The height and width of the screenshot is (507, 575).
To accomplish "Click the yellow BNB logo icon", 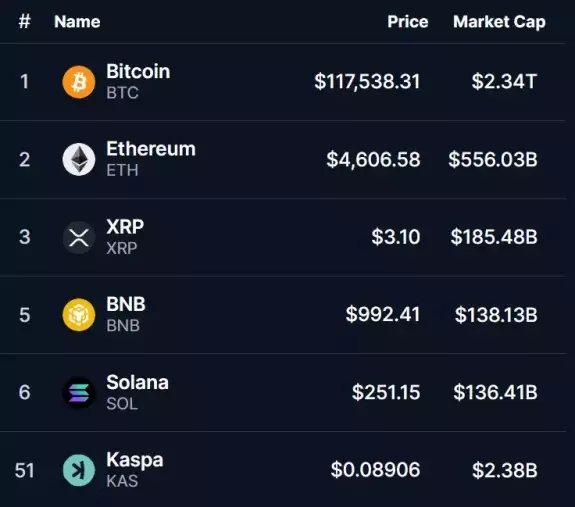I will (x=79, y=315).
